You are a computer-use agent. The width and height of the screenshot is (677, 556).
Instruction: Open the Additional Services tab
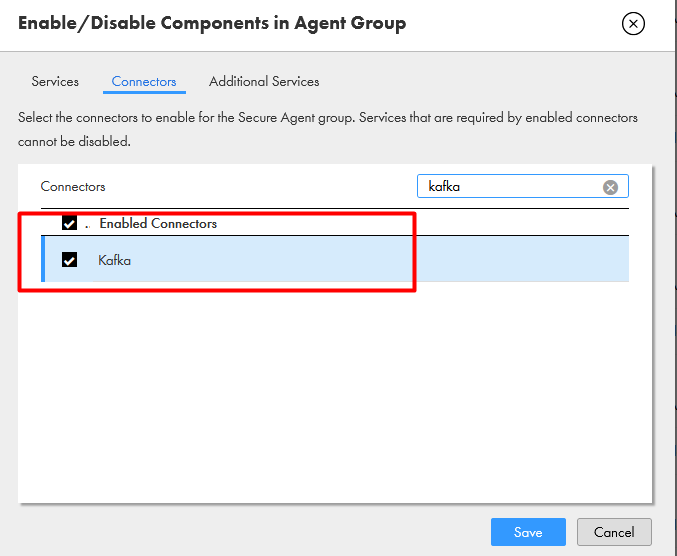point(264,81)
